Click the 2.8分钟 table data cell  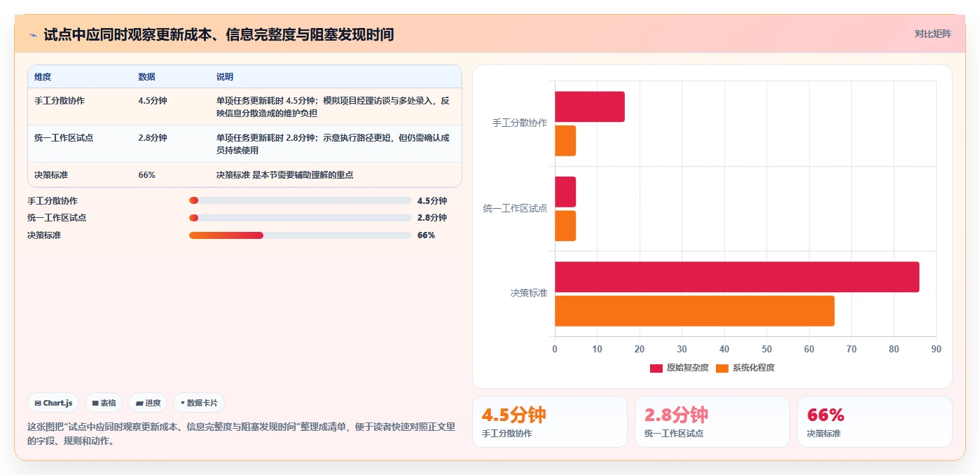[x=153, y=138]
